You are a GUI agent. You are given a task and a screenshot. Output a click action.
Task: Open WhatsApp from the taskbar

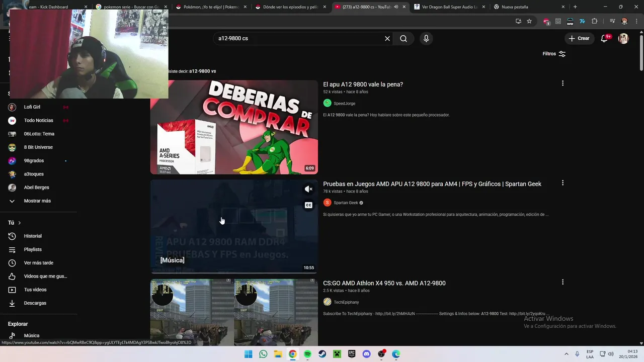pos(263,354)
